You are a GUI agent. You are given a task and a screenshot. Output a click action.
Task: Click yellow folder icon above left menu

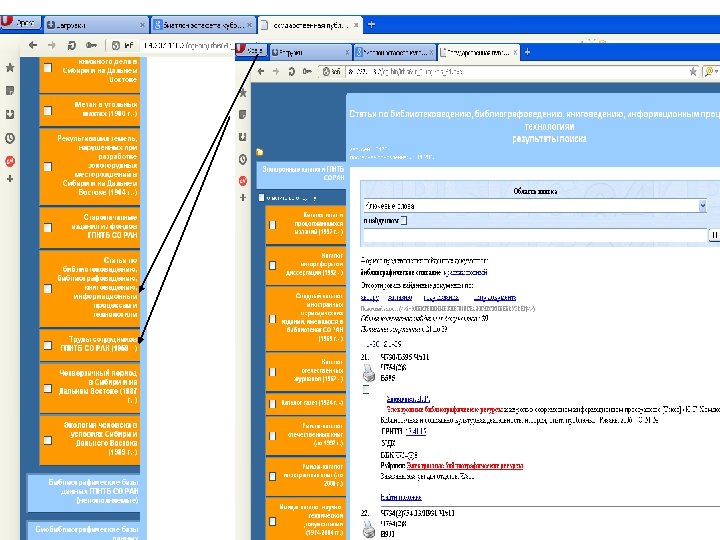(x=260, y=152)
